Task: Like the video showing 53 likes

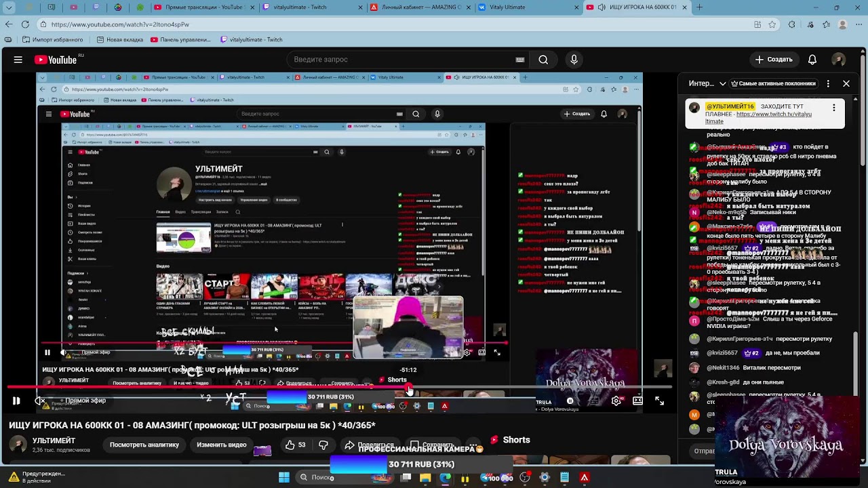Action: click(295, 445)
